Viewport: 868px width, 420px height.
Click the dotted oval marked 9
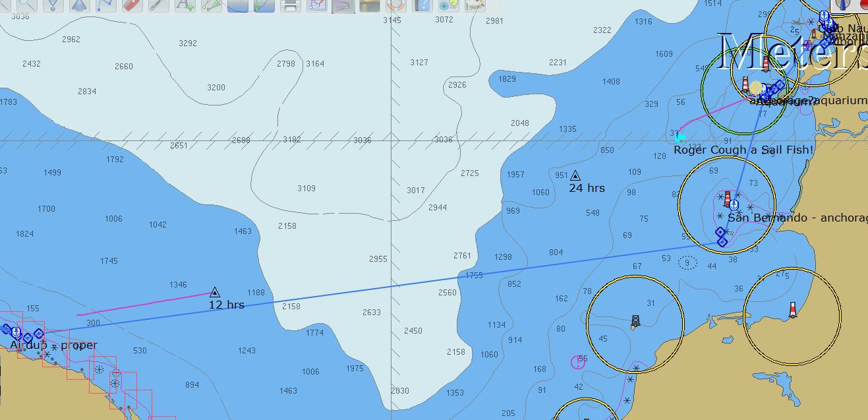coord(687,262)
